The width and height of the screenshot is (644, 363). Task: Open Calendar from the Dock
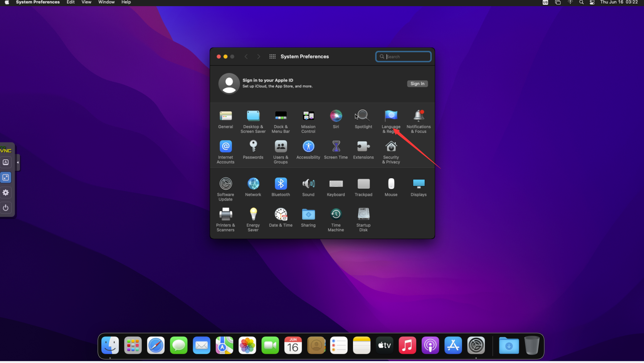point(293,346)
